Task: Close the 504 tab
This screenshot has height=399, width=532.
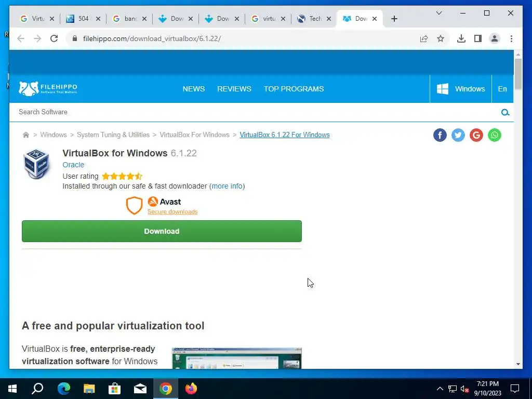Action: [98, 19]
